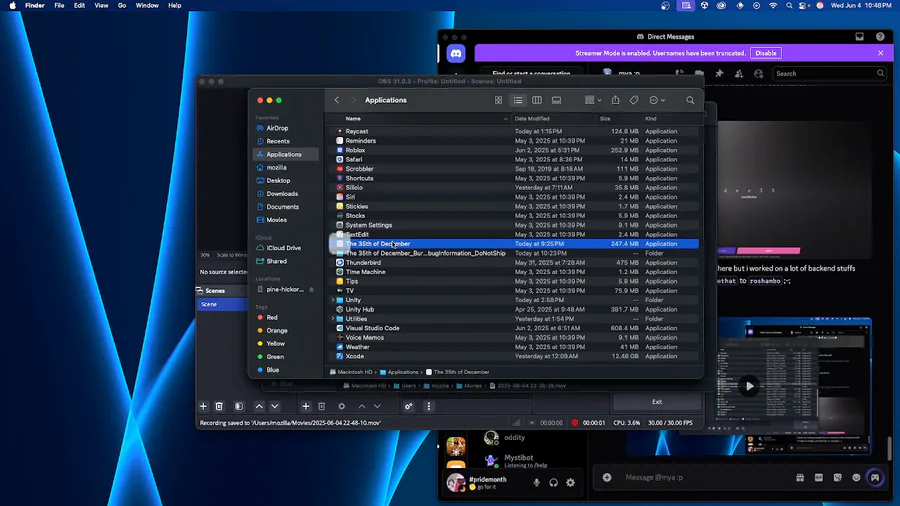Show pinned messages in Discord
Screen dimensions: 900x506
(x=719, y=73)
